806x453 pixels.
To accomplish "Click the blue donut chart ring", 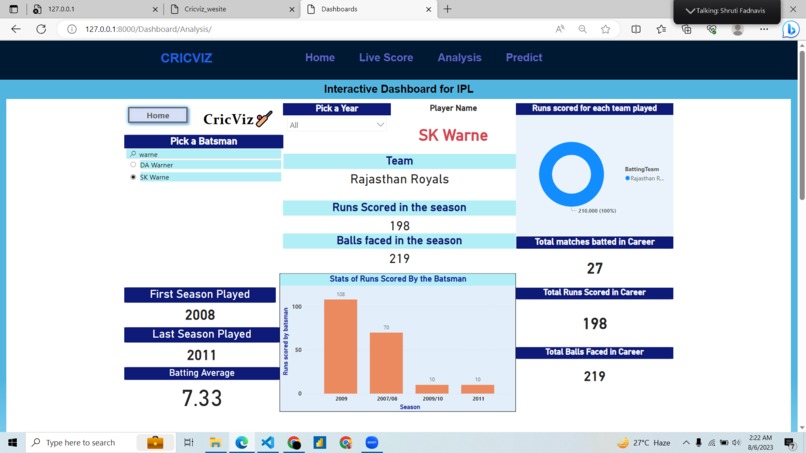I will click(545, 175).
